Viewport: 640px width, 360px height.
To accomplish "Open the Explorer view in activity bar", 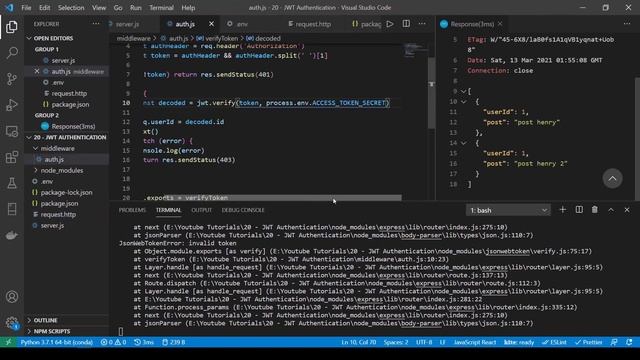I will click(x=12, y=27).
